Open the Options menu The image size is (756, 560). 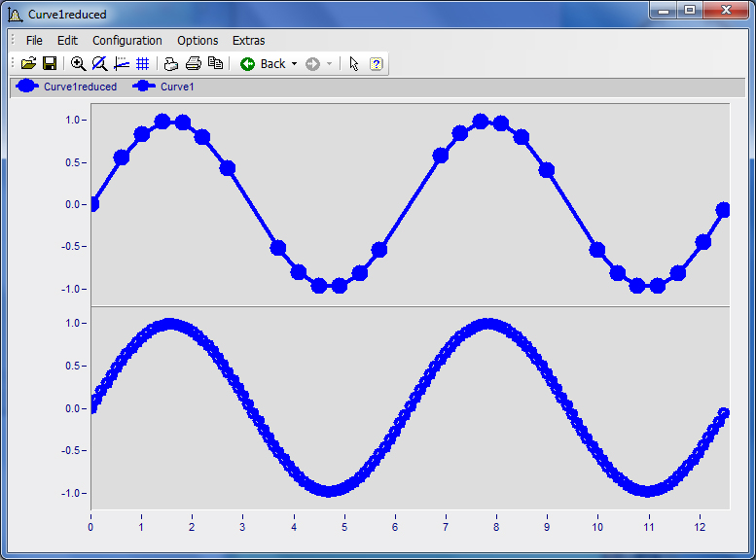click(198, 41)
